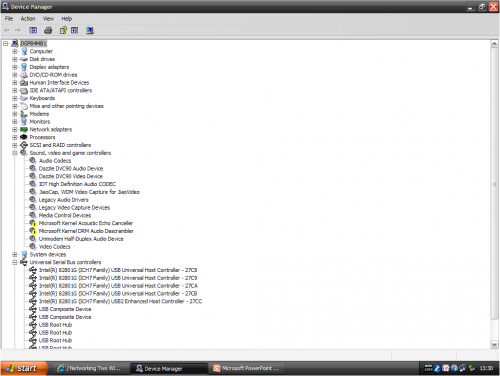The height and width of the screenshot is (376, 500).
Task: Click the Back arrow in toolbar
Action: point(7,30)
